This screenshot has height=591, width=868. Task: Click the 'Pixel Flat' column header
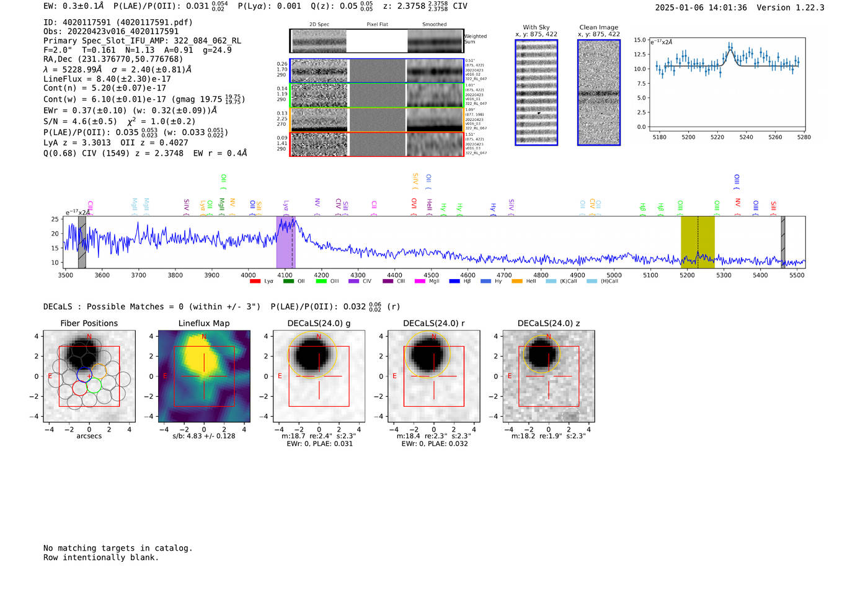[377, 25]
